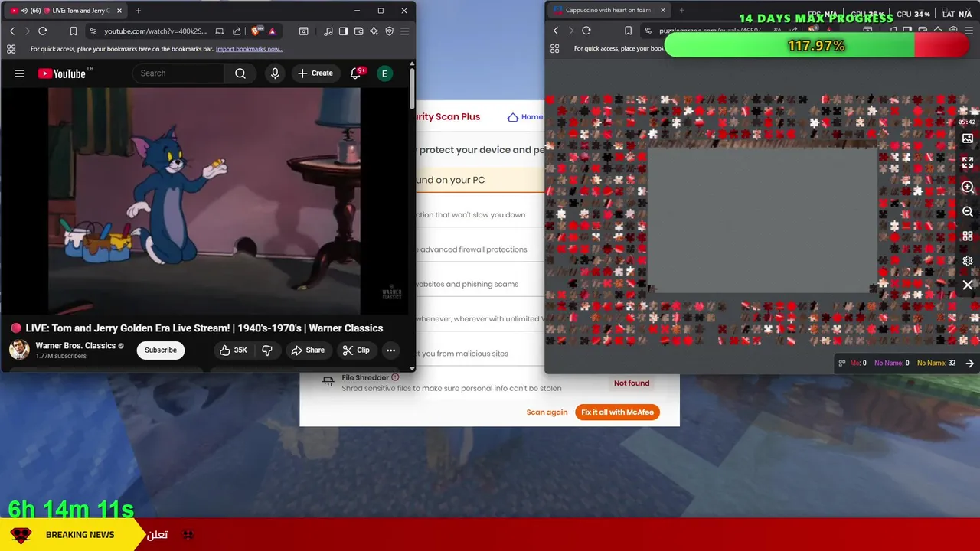This screenshot has height=551, width=980.
Task: Click Brave Rewards triangle icon
Action: coord(272,31)
